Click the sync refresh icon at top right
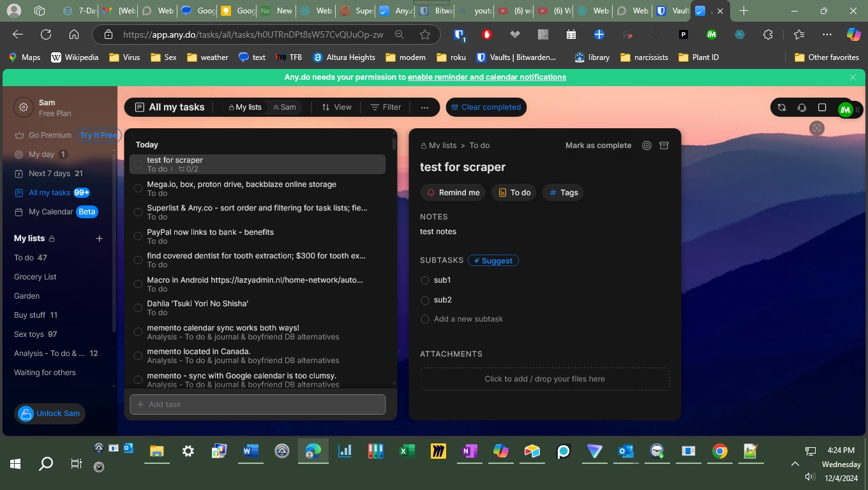Image resolution: width=868 pixels, height=490 pixels. click(x=781, y=108)
